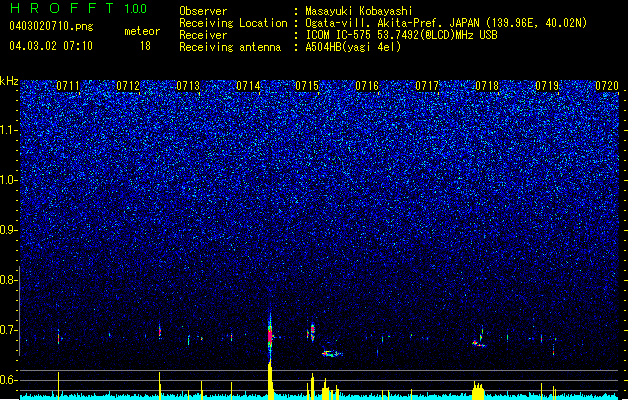The height and width of the screenshot is (400, 629).
Task: Click the "meteor" label
Action: (142, 31)
